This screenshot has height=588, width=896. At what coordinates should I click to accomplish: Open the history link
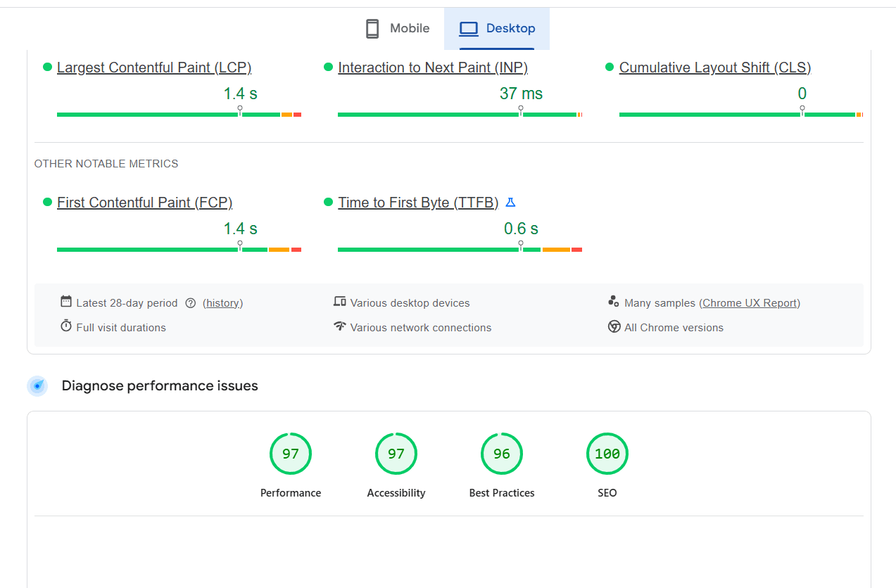(x=223, y=303)
